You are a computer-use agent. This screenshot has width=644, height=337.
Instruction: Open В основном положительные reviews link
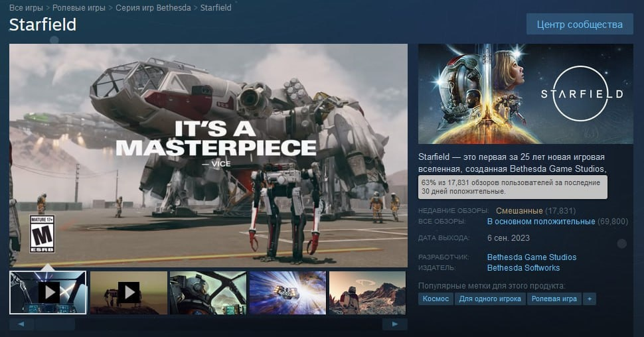pos(541,222)
